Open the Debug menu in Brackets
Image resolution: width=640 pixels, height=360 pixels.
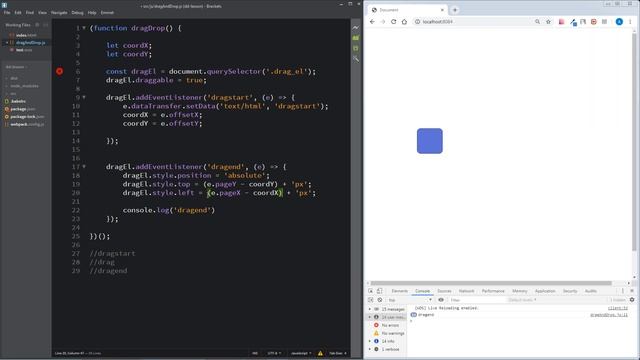pyautogui.click(x=77, y=13)
